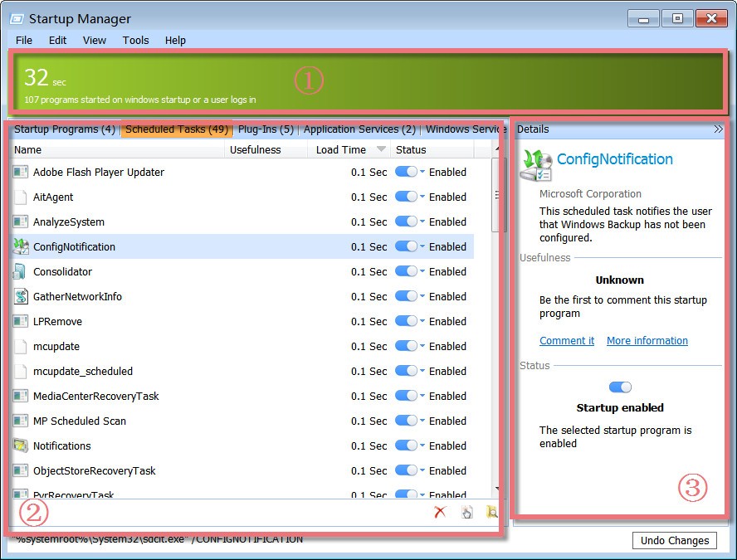Open status dropdown arrow for AnalyzeSystem
The height and width of the screenshot is (560, 737).
422,222
